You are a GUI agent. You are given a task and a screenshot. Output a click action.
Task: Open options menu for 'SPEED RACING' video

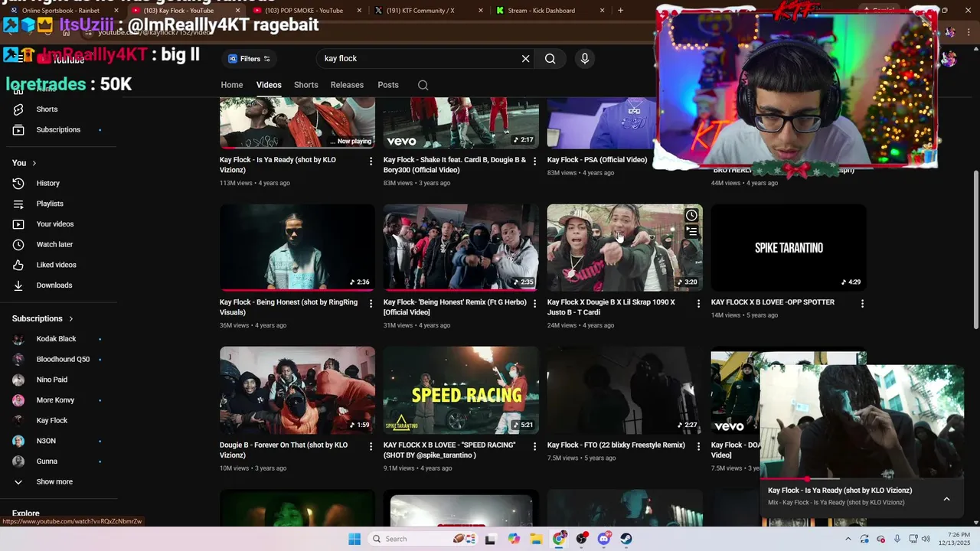click(534, 445)
